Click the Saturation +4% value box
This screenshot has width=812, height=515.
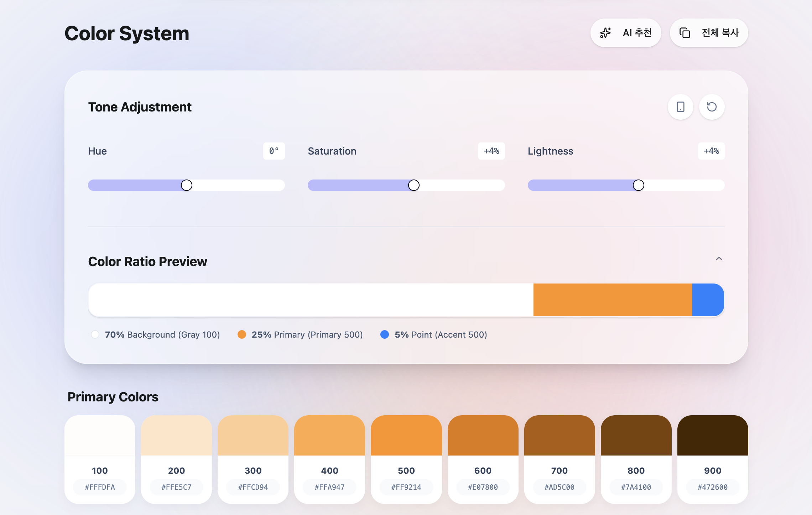(491, 151)
